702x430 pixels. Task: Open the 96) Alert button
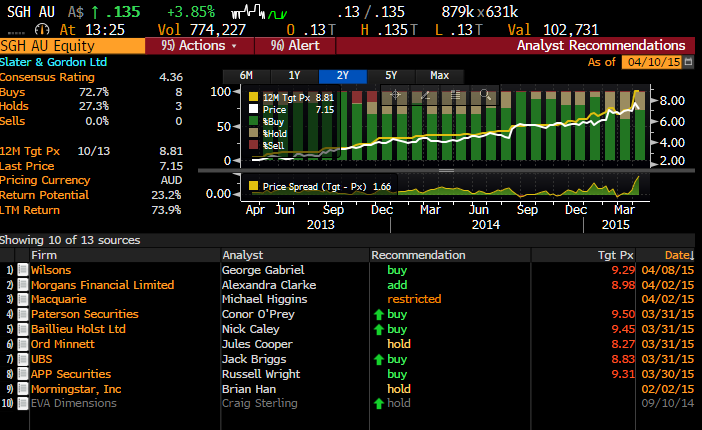click(x=295, y=46)
